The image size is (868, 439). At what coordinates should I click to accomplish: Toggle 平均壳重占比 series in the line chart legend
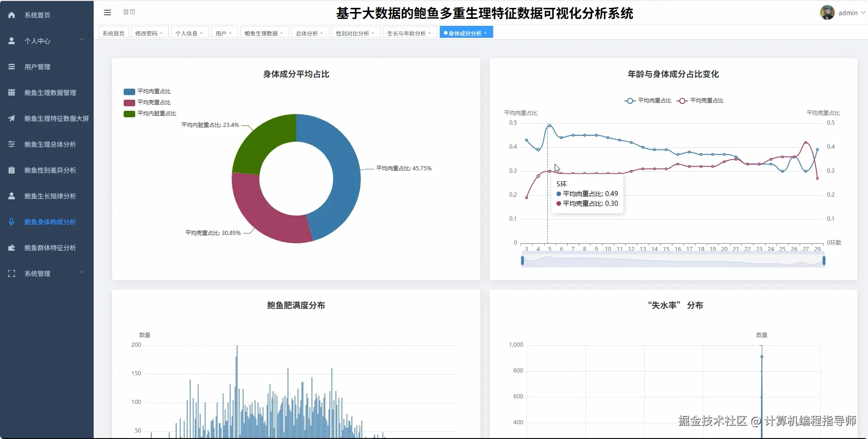coord(700,101)
